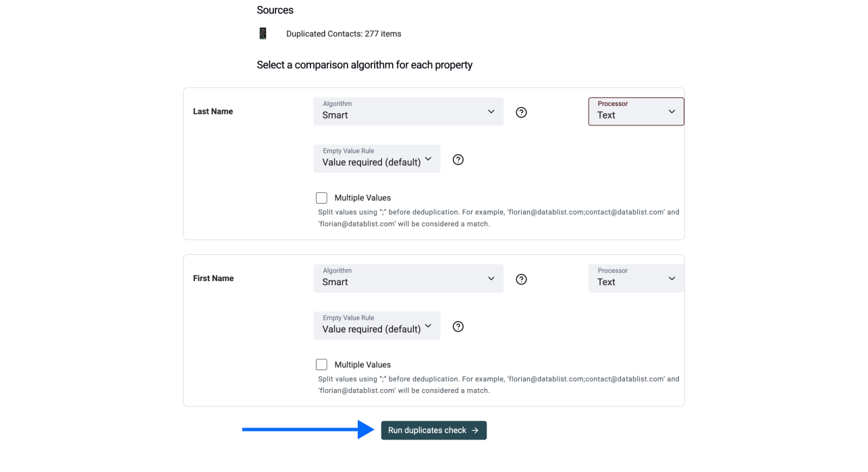Expand the Last Name Algorithm dropdown
Screen dimensions: 868x472
[x=408, y=112]
